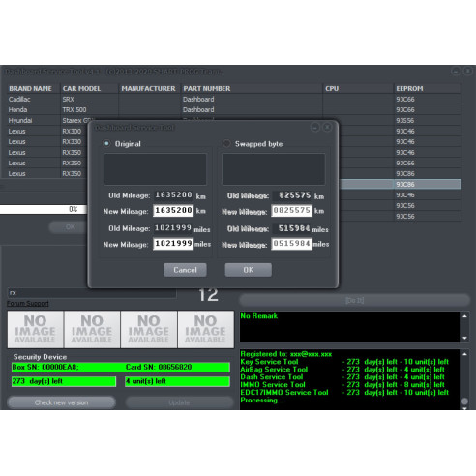Image resolution: width=476 pixels, height=476 pixels.
Task: Confirm the mileage dialog with OK
Action: click(249, 270)
